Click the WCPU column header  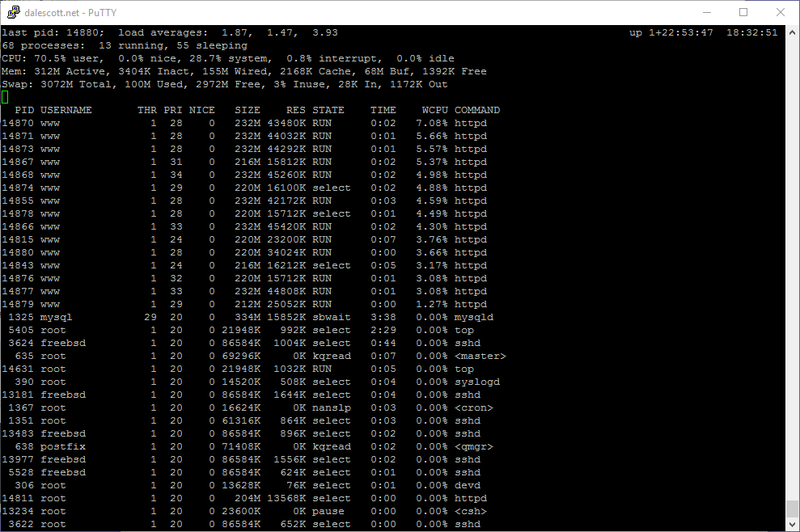pyautogui.click(x=435, y=110)
